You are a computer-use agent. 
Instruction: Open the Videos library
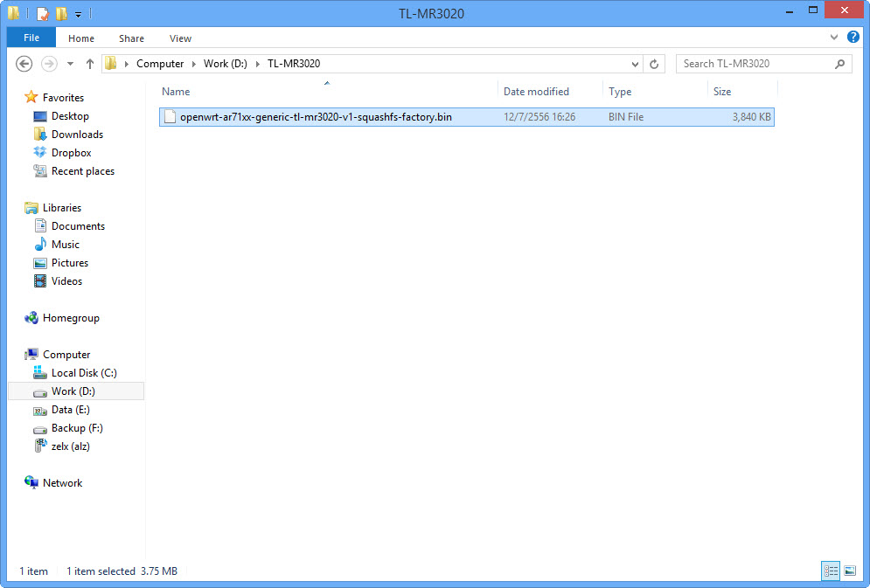coord(66,281)
